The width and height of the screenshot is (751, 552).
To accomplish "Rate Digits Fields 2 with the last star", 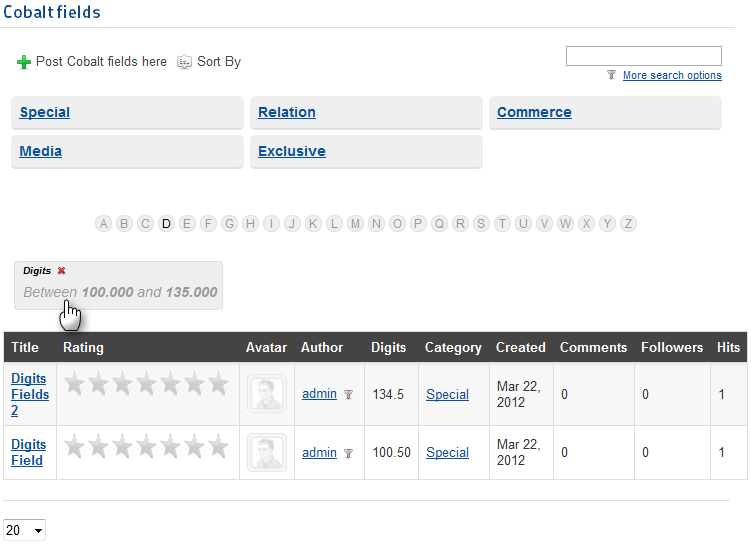I will click(218, 385).
